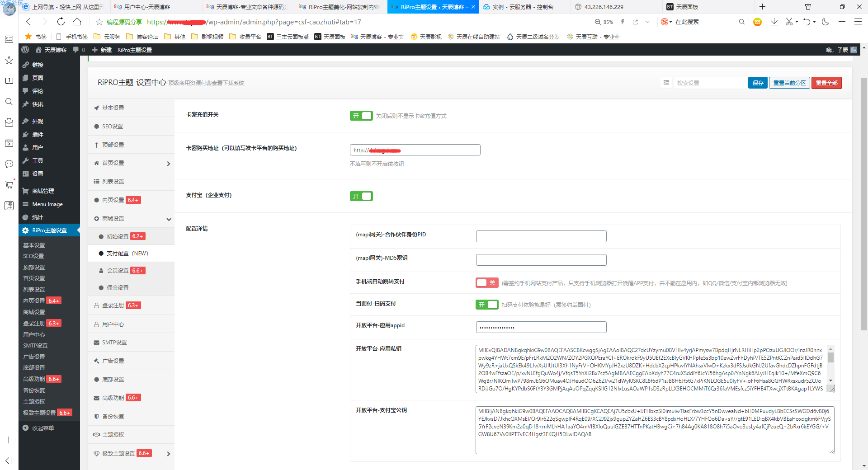Open 支付配置 (NEW) settings section
The image size is (868, 470).
[131, 253]
